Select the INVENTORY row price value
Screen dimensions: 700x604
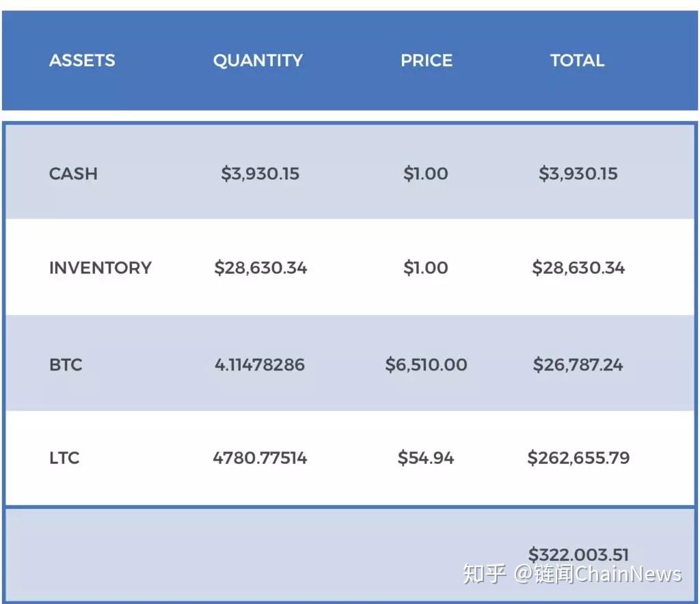[426, 268]
